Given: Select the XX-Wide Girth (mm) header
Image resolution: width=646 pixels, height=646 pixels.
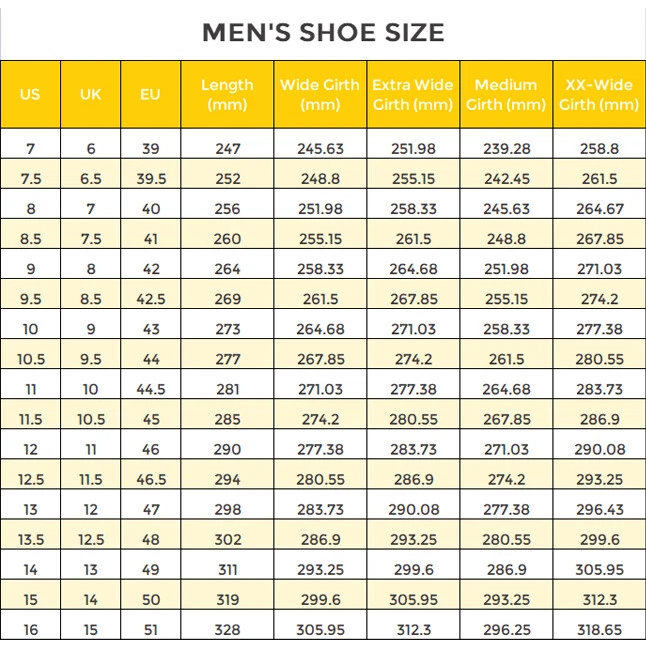Looking at the screenshot, I should point(599,95).
